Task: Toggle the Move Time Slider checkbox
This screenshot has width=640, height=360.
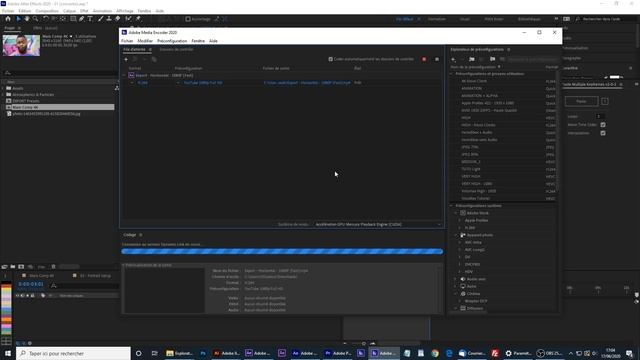Action: tap(603, 125)
